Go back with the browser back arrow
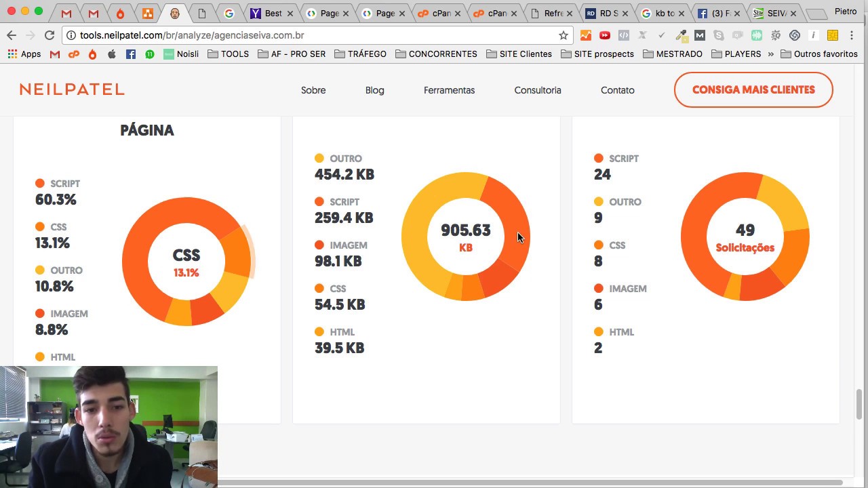The height and width of the screenshot is (488, 868). click(x=12, y=35)
